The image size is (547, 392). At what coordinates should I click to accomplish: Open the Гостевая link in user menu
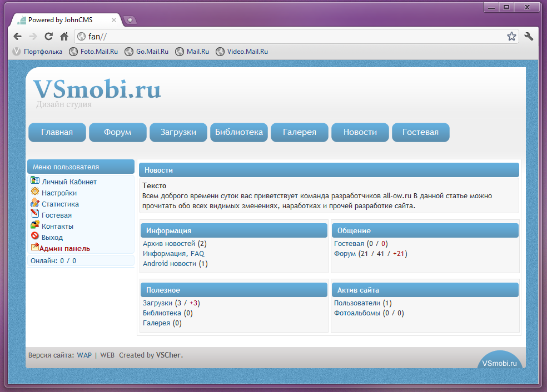[x=57, y=215]
